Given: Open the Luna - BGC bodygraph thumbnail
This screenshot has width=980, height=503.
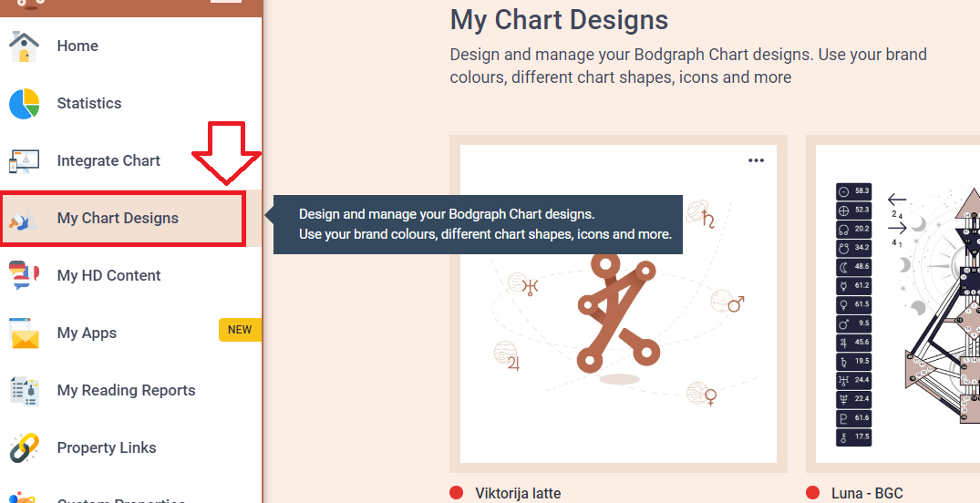Looking at the screenshot, I should click(898, 303).
